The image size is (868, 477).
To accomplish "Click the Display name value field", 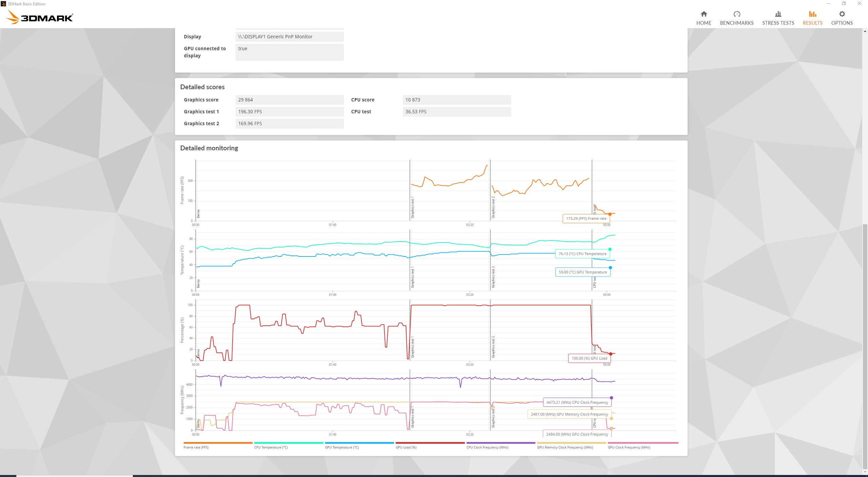I will tap(289, 37).
